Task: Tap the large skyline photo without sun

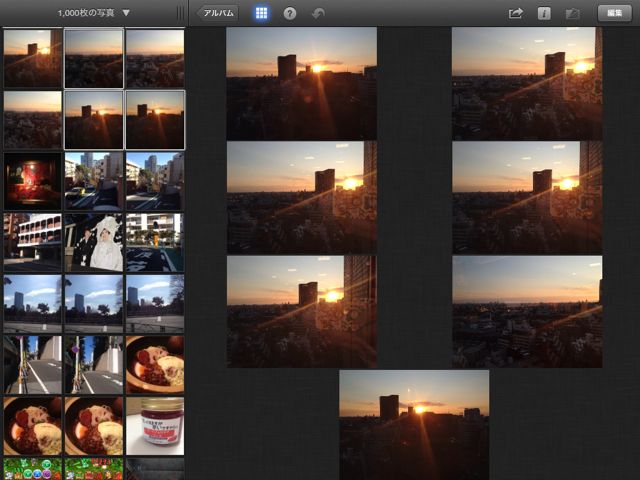Action: click(527, 312)
